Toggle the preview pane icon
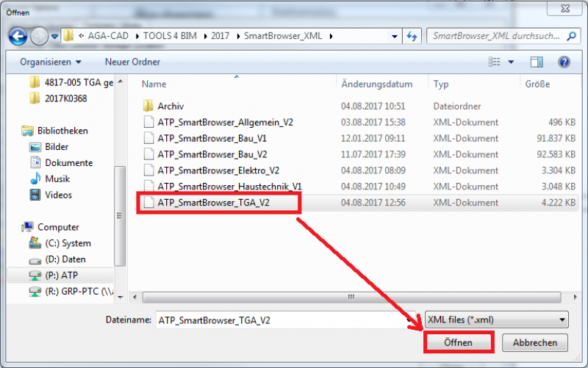This screenshot has height=368, width=588. pos(537,62)
